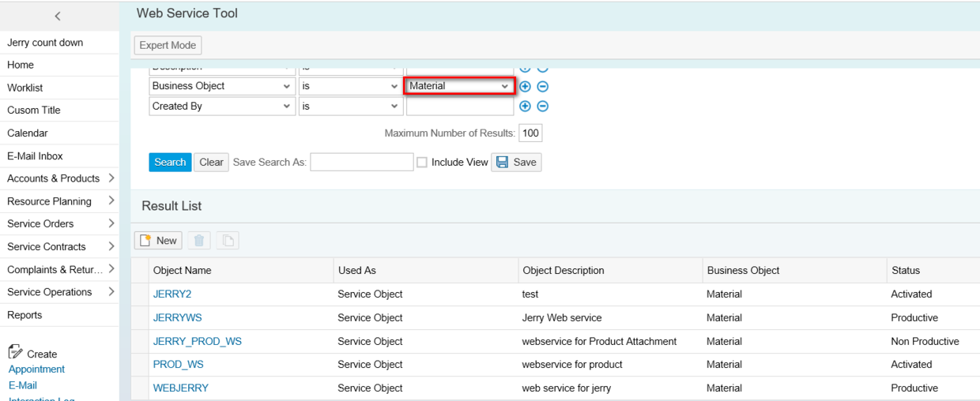
Task: Go to Service Orders in sidebar
Action: (x=40, y=223)
